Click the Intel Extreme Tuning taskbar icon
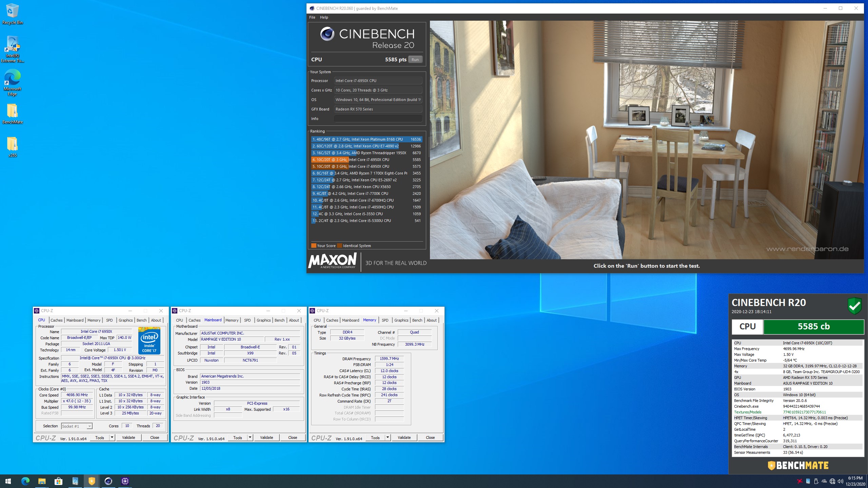Viewport: 868px width, 488px height. click(x=75, y=481)
